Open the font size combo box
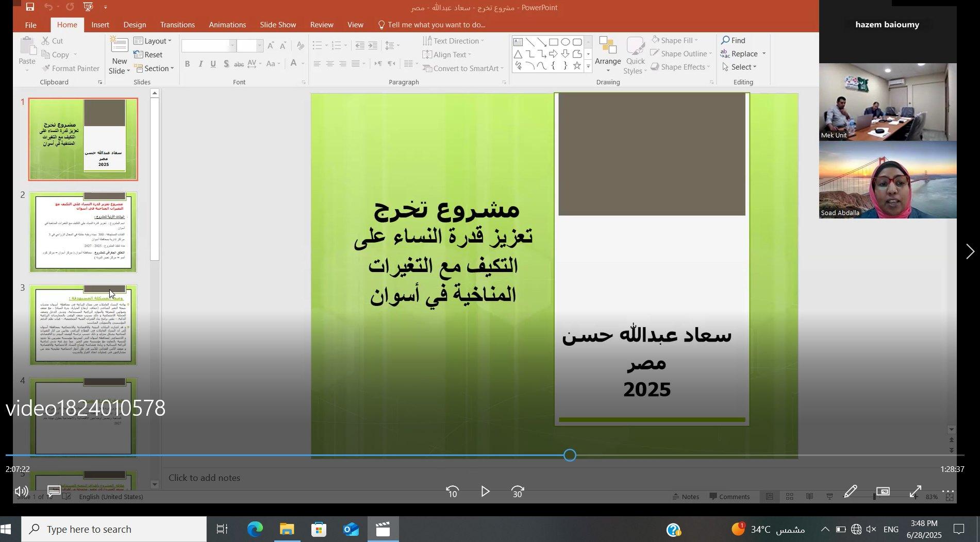 point(250,46)
